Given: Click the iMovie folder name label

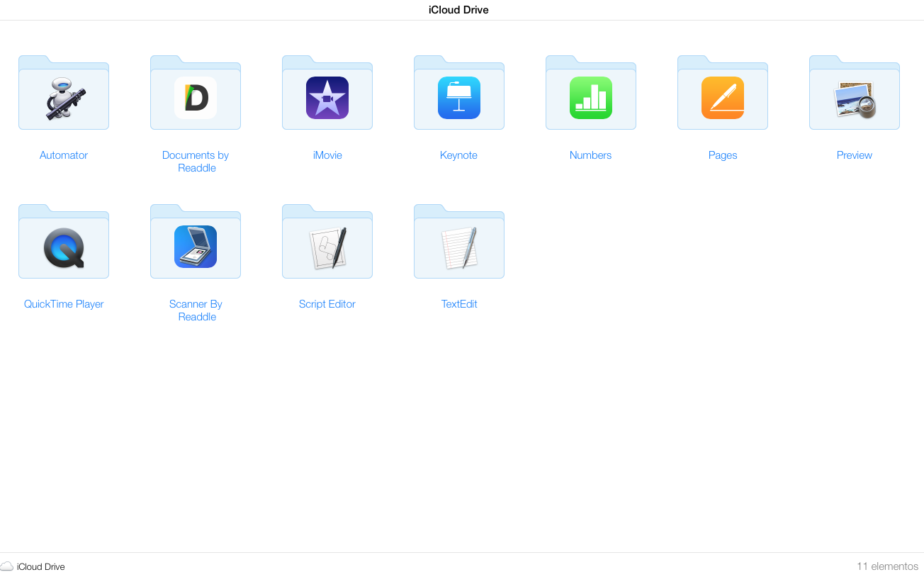Looking at the screenshot, I should [x=327, y=155].
